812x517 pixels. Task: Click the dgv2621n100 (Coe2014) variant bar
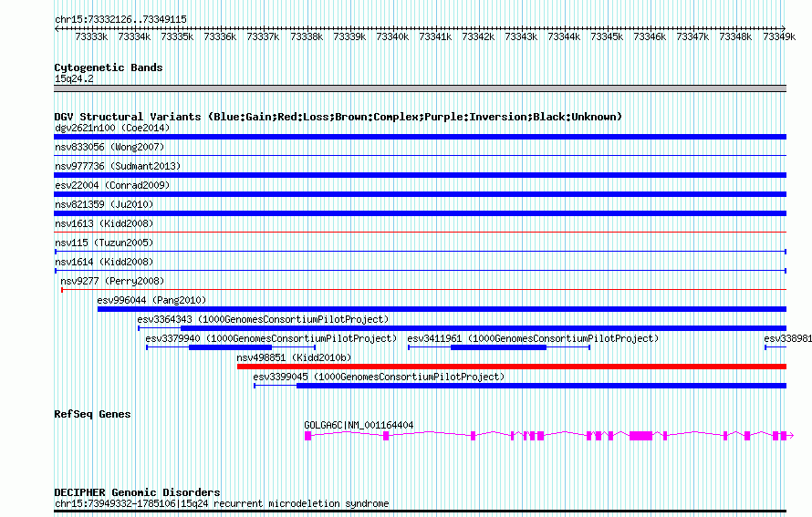tap(420, 137)
